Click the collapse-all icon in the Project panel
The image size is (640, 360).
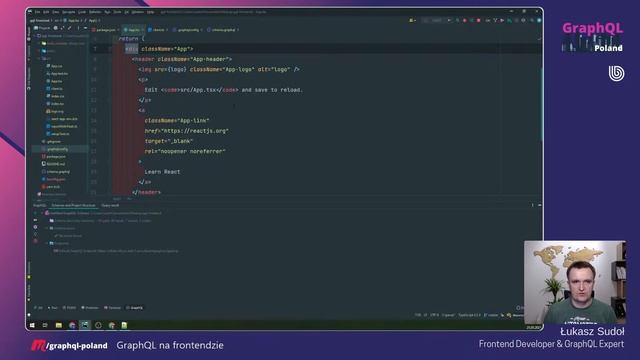69,28
